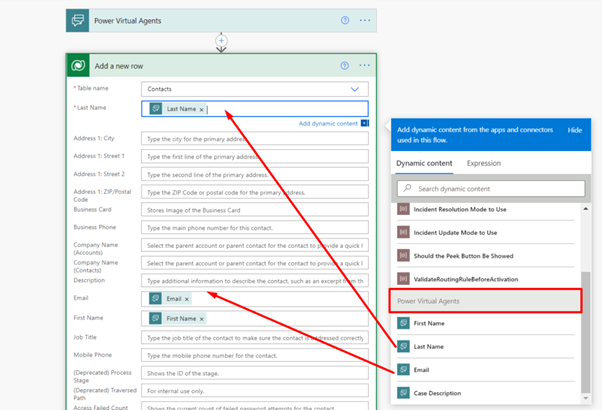Image resolution: width=602 pixels, height=410 pixels.
Task: Click the First Name token in the field
Action: pos(177,319)
